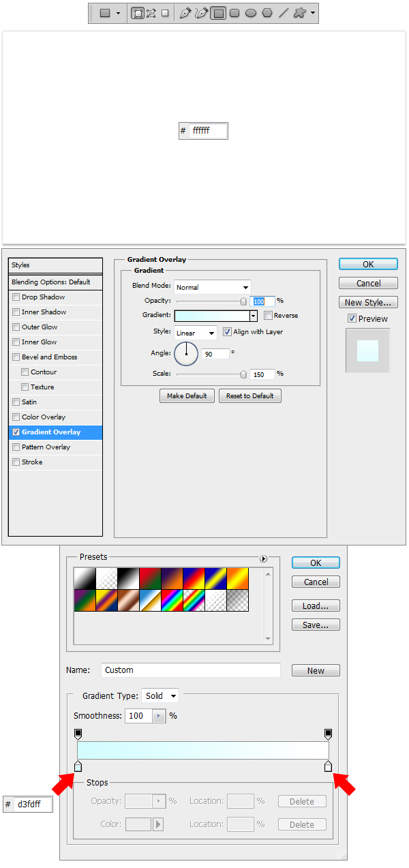The image size is (409, 868).
Task: Click the Shape Layers mode icon
Action: pyautogui.click(x=138, y=13)
